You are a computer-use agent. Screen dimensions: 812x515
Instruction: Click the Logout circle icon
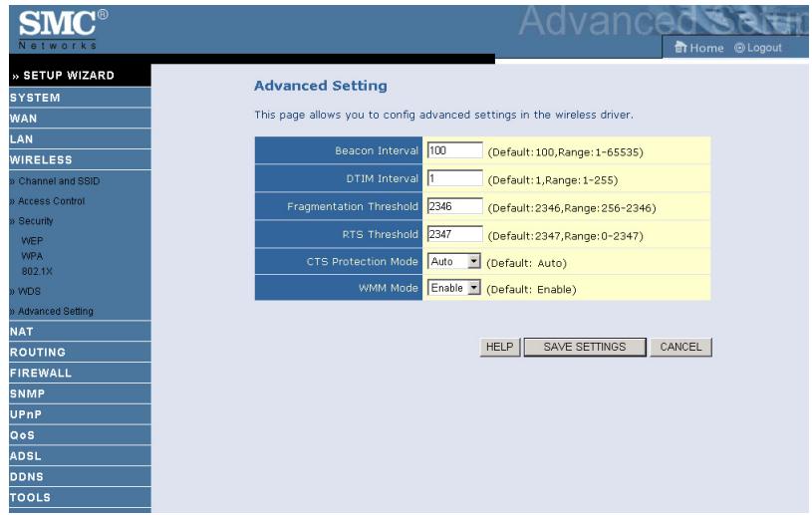click(x=739, y=48)
